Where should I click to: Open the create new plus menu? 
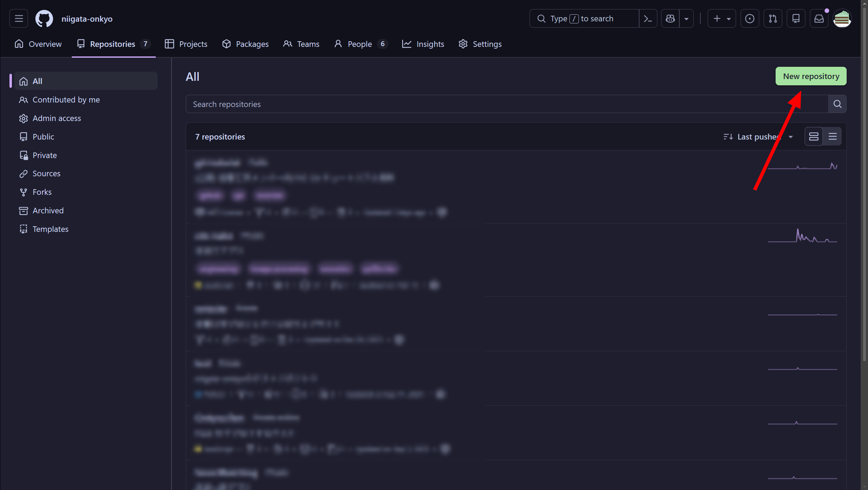pos(722,19)
